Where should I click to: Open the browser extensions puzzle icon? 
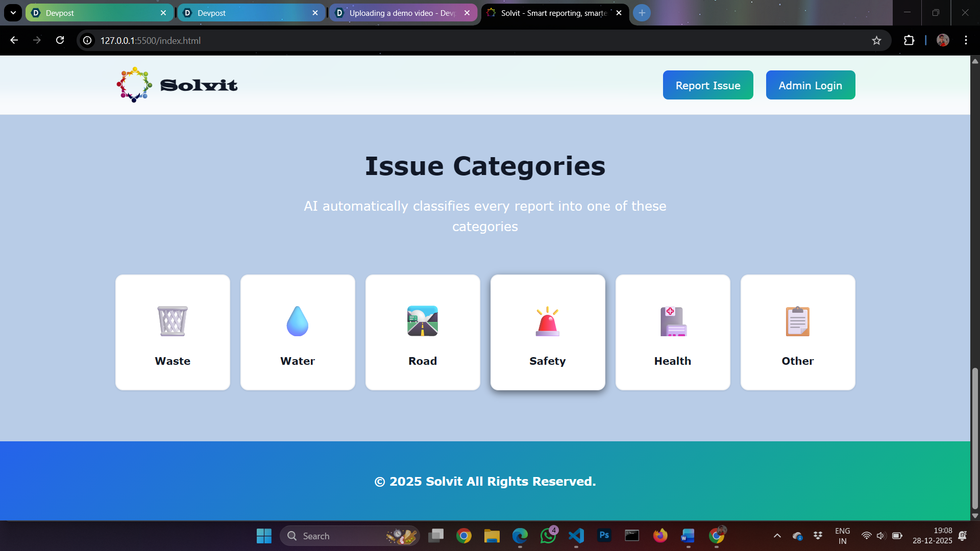coord(909,40)
